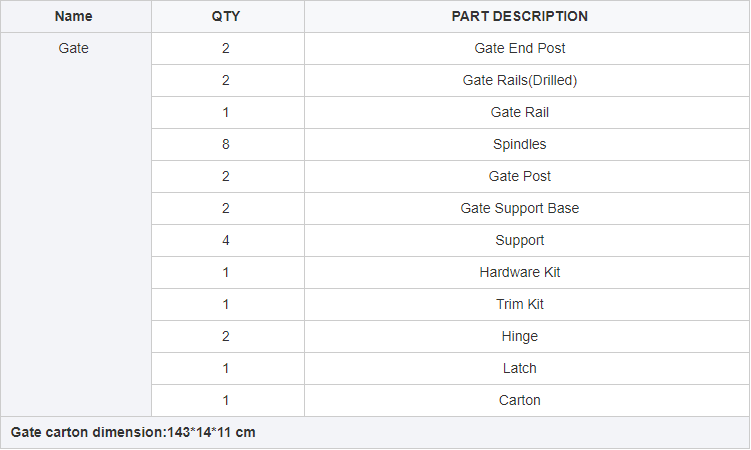This screenshot has width=751, height=450.
Task: Click the Name column header
Action: point(73,16)
